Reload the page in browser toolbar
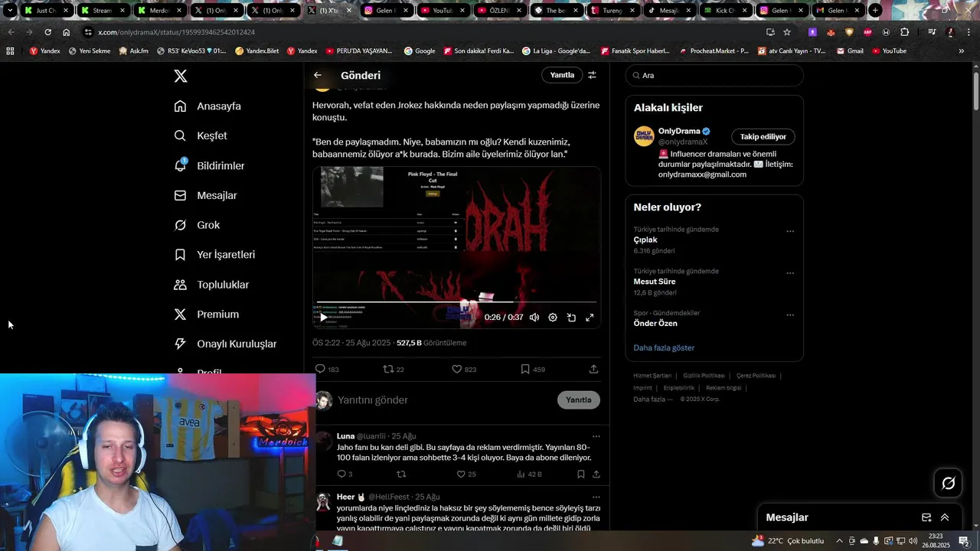The width and height of the screenshot is (980, 551). (x=47, y=32)
